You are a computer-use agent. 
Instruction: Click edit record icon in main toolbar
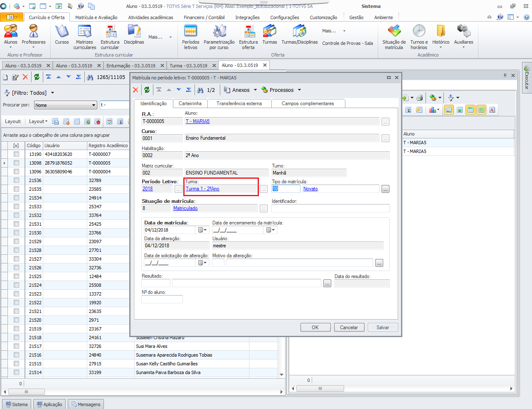tap(15, 77)
